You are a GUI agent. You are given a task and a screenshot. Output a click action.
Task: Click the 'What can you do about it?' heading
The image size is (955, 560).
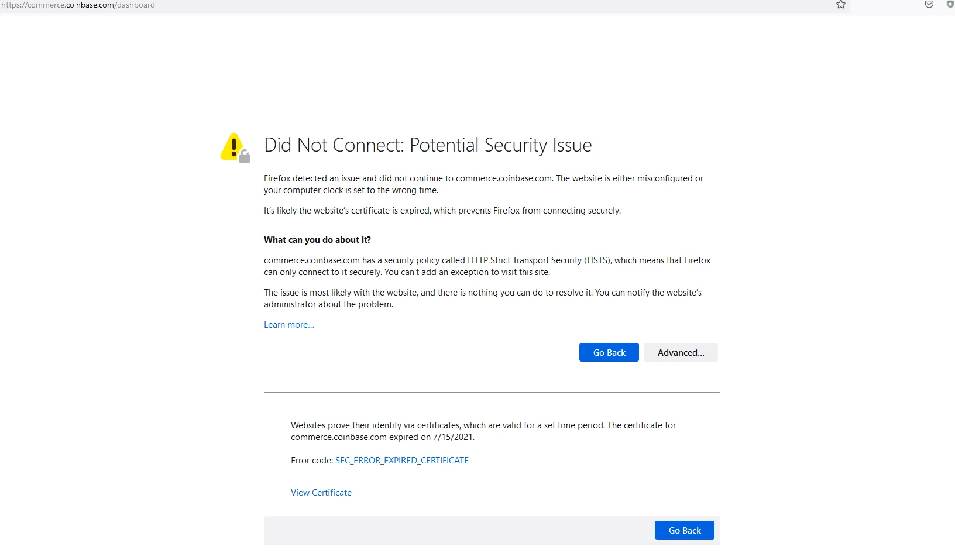(x=317, y=240)
